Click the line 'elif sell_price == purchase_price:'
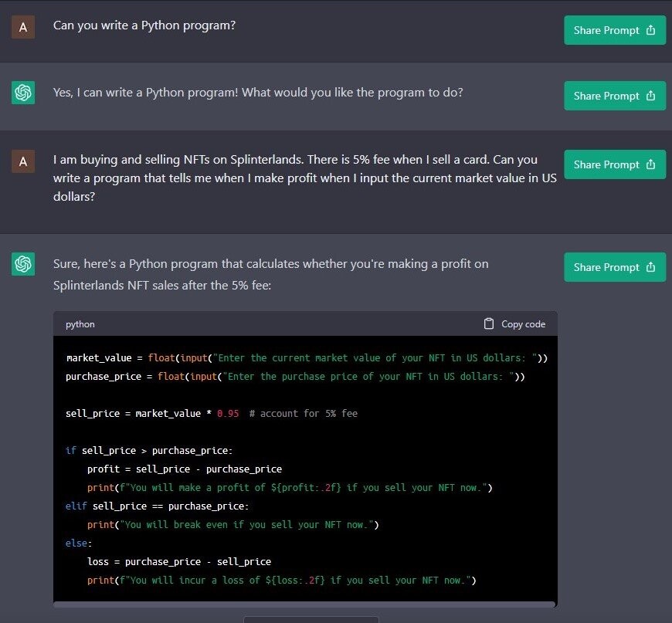The height and width of the screenshot is (623, 672). pos(158,506)
